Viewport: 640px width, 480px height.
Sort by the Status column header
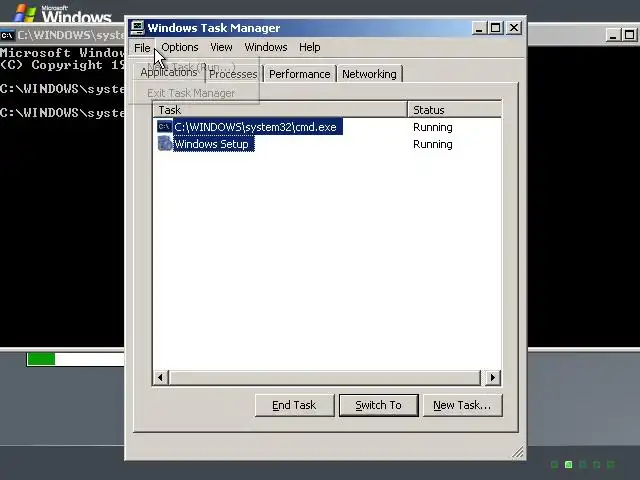[455, 110]
